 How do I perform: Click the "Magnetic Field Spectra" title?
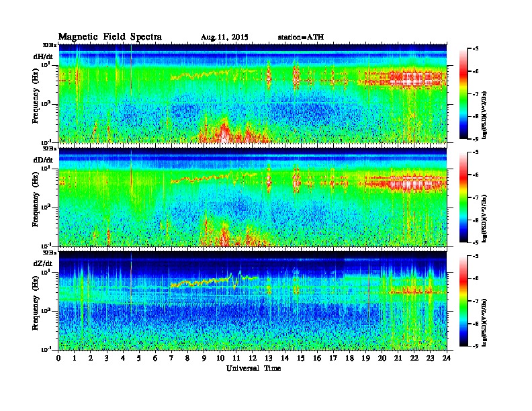tap(110, 37)
